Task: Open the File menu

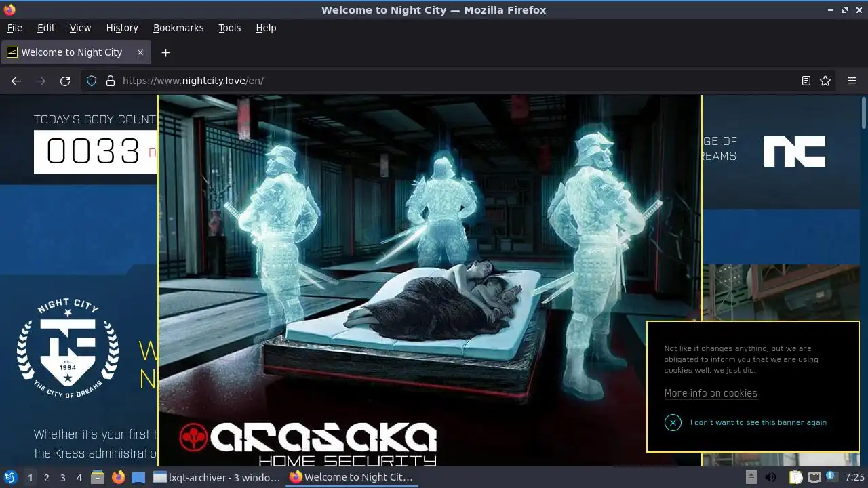Action: tap(14, 28)
